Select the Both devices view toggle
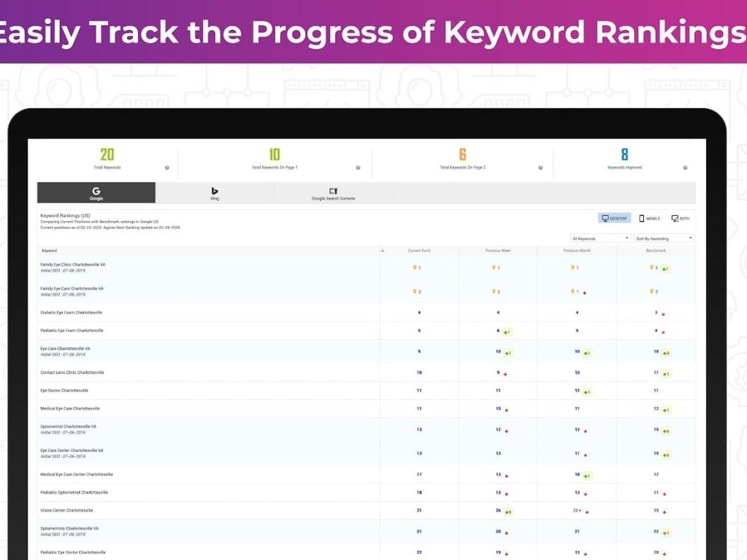 pyautogui.click(x=681, y=218)
